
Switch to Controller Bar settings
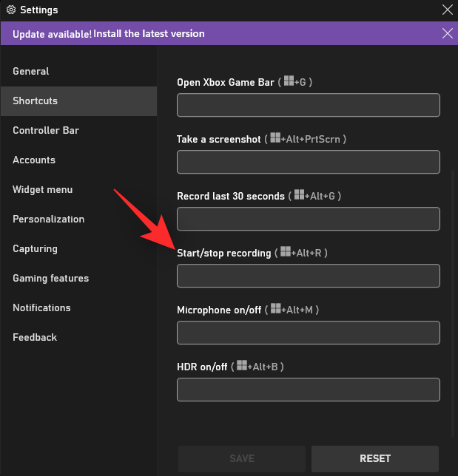pyautogui.click(x=46, y=130)
